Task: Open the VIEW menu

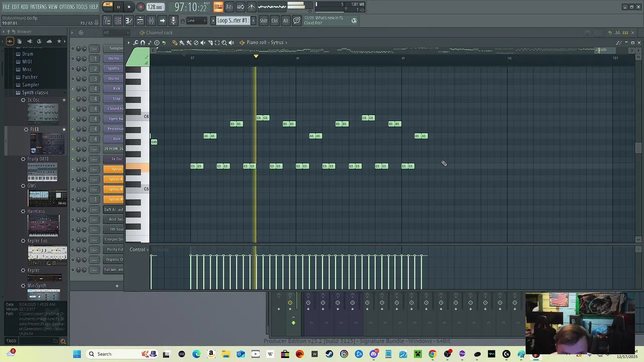Action: [53, 7]
